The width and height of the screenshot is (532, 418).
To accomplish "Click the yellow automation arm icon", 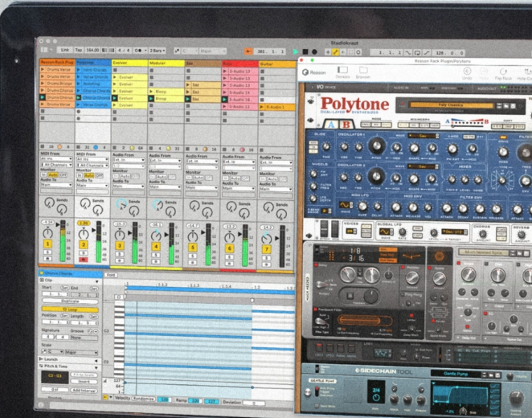I will click(336, 52).
